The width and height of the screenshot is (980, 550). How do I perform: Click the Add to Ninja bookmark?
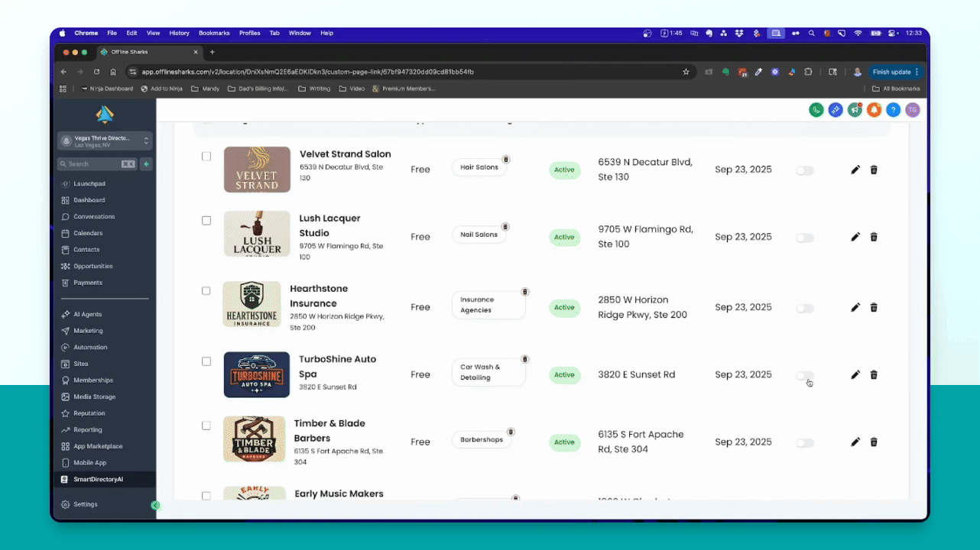pos(162,89)
